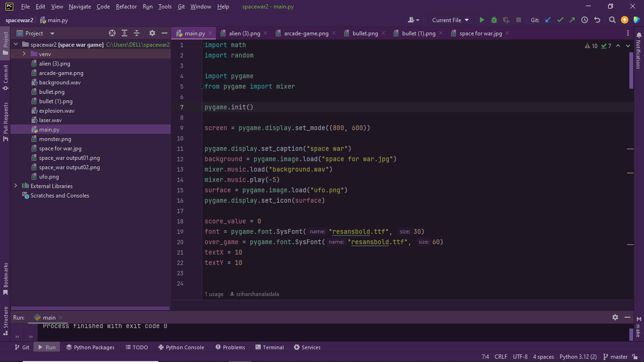Open Git tool window button

pyautogui.click(x=22, y=347)
